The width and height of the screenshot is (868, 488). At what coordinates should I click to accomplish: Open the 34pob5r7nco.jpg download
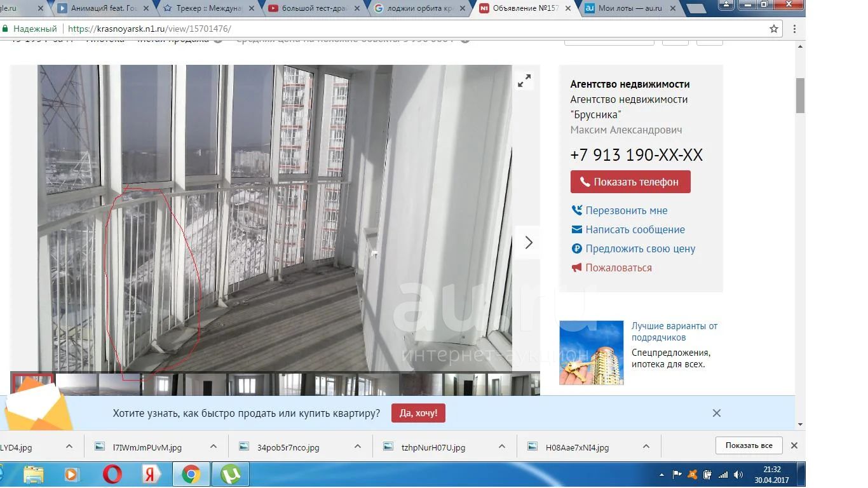(288, 447)
